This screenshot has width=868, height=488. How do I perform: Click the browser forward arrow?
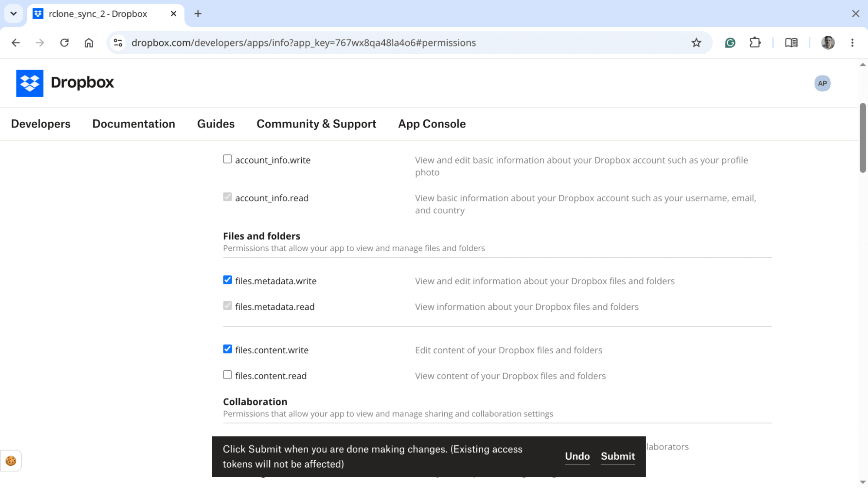point(40,43)
